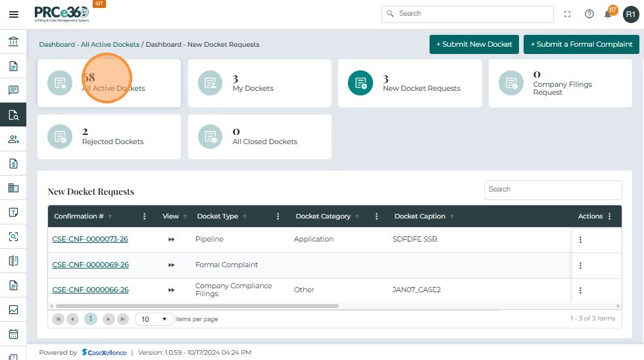Open Confirmation # column options menu
644x360 pixels.
click(145, 217)
